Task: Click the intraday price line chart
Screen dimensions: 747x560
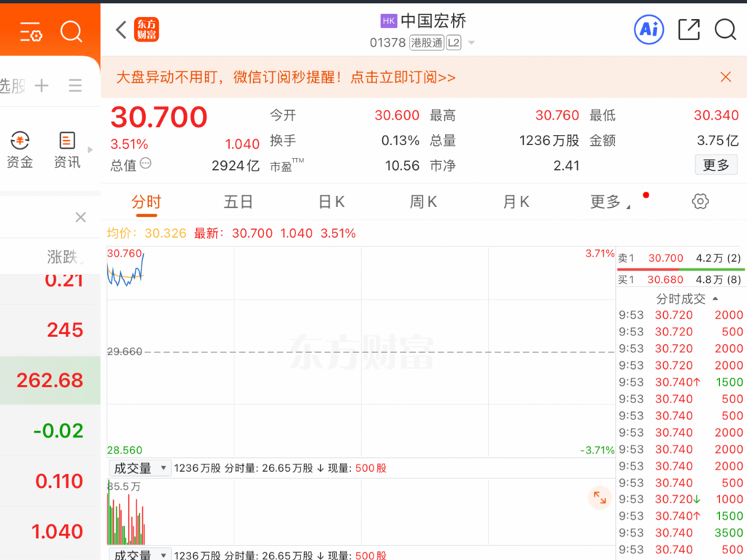Action: coord(360,352)
